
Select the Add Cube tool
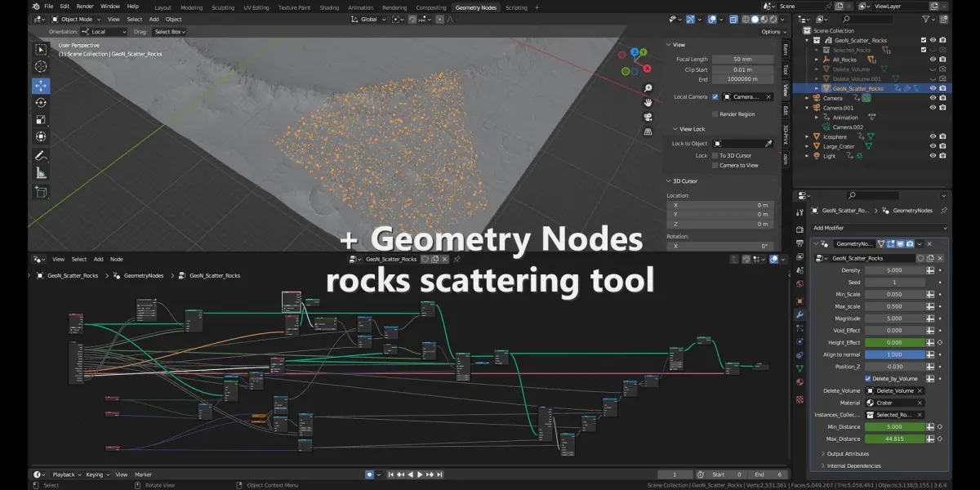[x=41, y=191]
